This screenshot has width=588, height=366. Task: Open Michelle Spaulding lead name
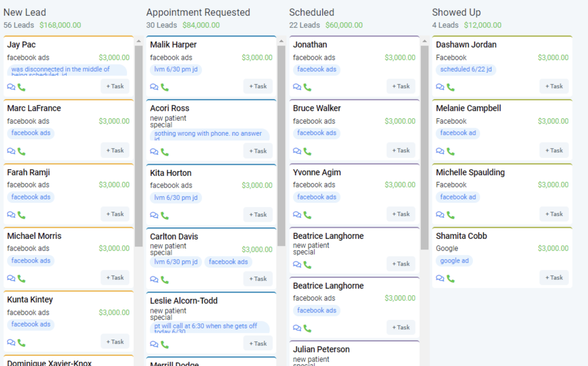pyautogui.click(x=470, y=173)
